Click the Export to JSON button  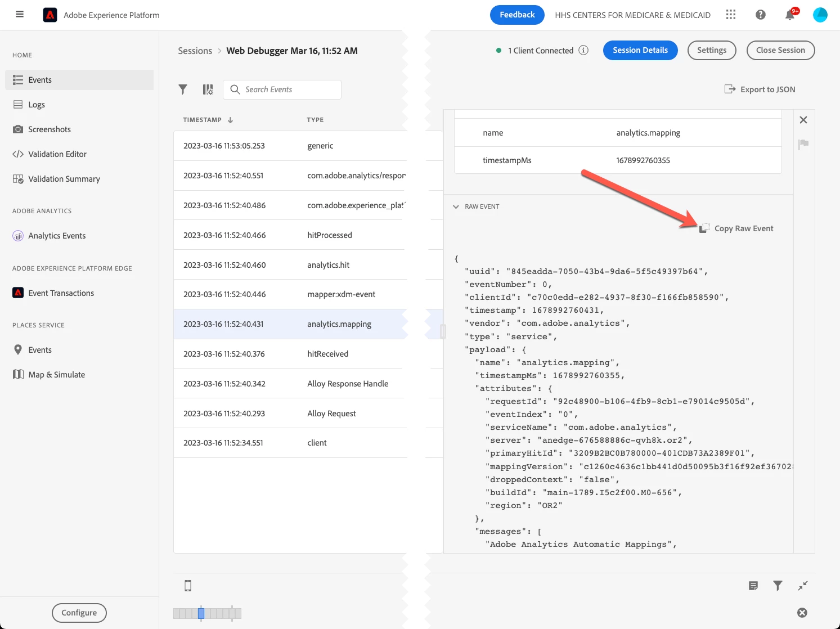[760, 89]
